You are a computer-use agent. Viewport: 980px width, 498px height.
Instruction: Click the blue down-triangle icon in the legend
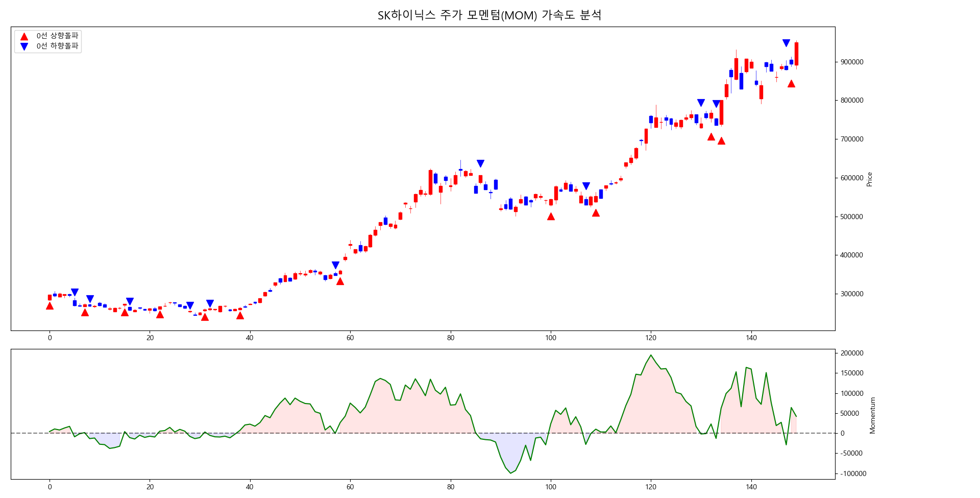coord(24,46)
